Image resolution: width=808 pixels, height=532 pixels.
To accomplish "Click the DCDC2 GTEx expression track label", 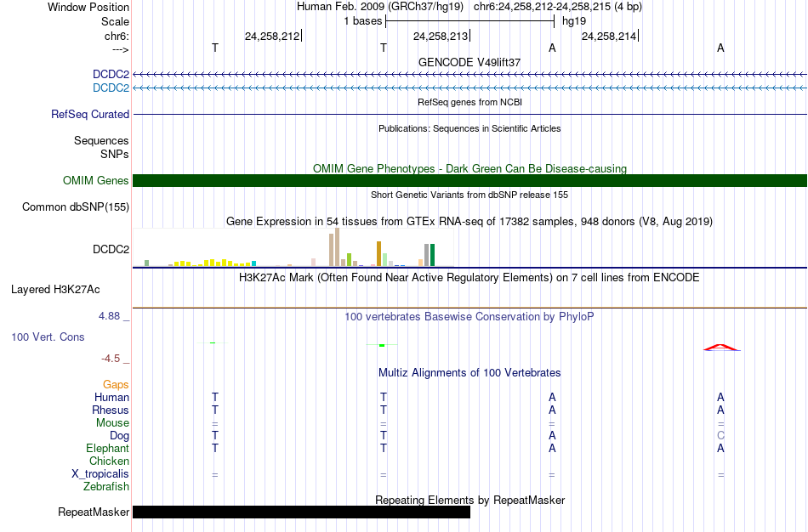I will (111, 249).
